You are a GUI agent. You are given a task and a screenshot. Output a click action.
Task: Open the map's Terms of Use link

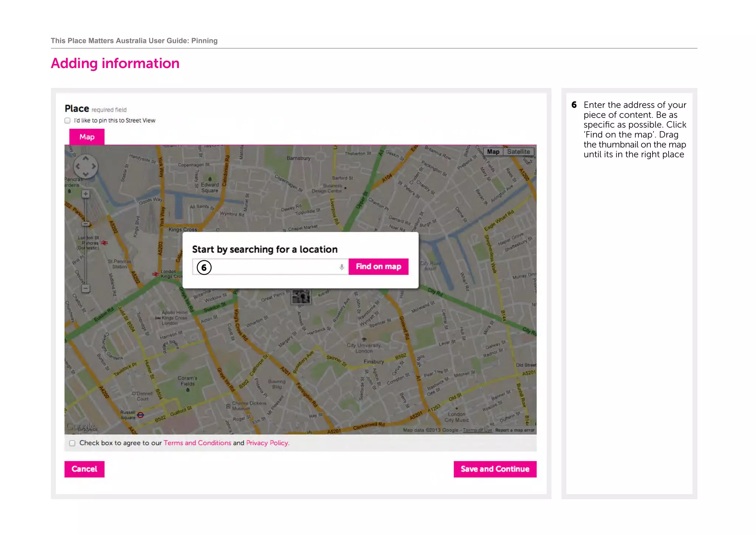478,430
